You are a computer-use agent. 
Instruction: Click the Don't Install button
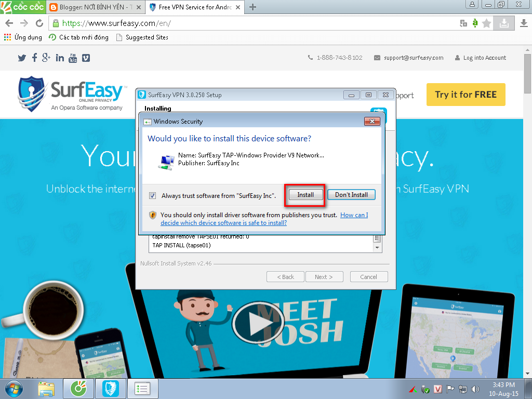[x=351, y=195]
